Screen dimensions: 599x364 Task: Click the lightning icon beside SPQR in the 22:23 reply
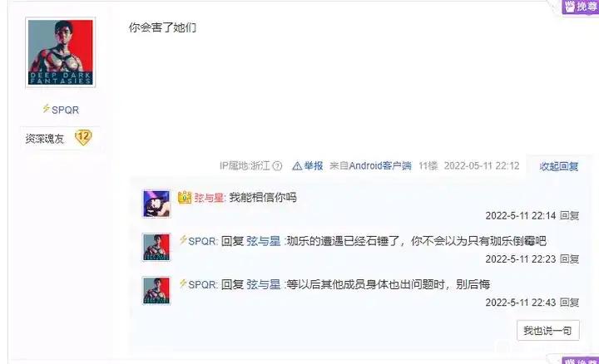coord(183,239)
